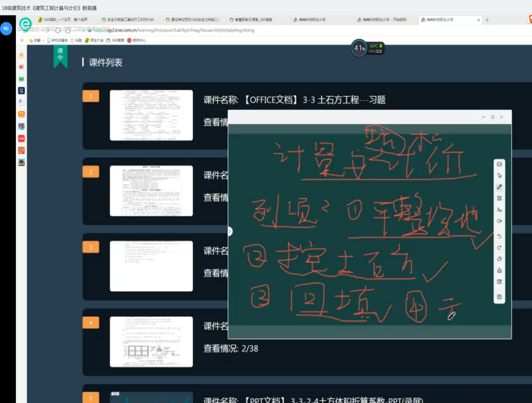
Task: Select the eraser tool on whiteboard
Action: [499, 259]
